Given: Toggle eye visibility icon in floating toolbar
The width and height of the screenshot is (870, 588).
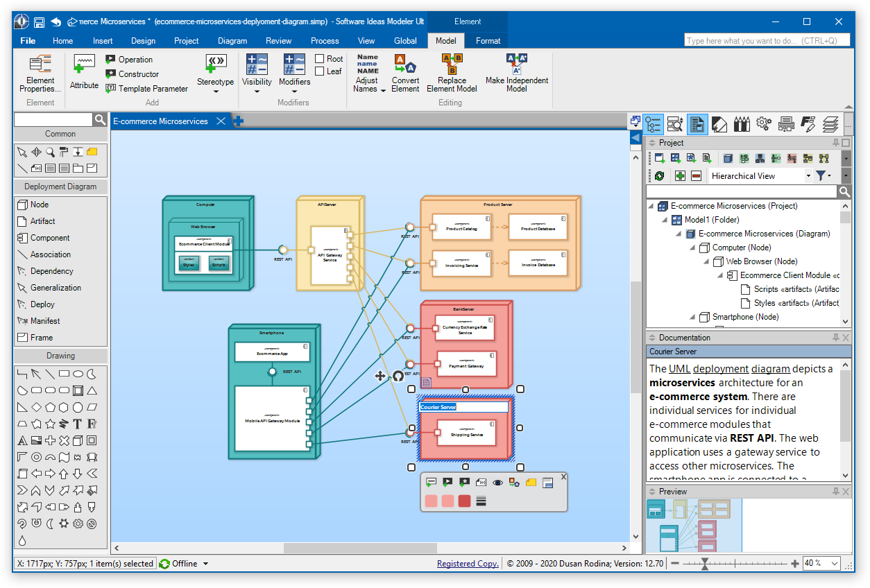Looking at the screenshot, I should coord(497,482).
